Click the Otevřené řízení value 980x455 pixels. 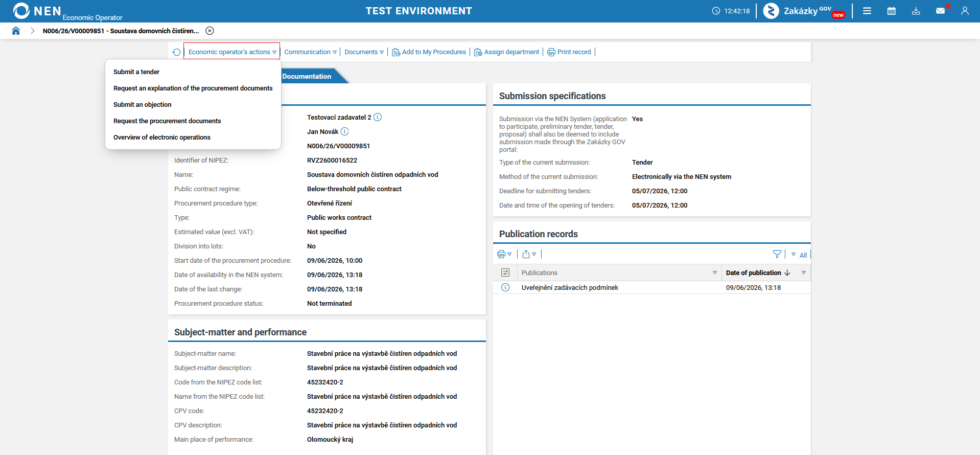[330, 203]
